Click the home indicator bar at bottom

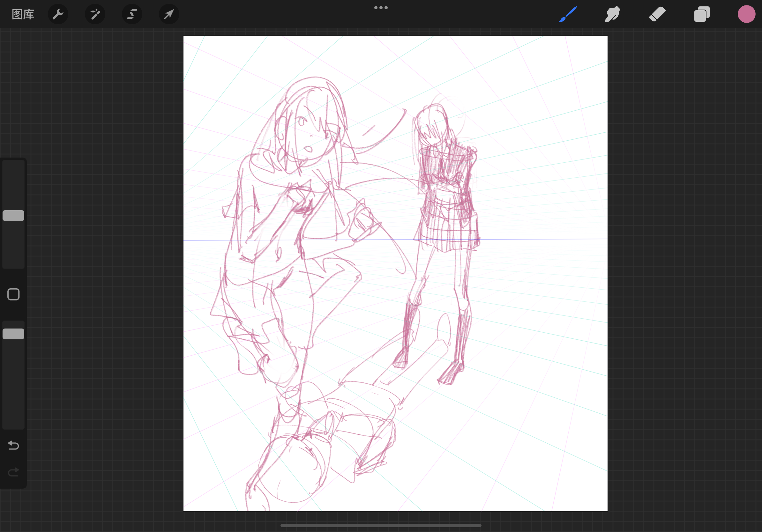coord(381,525)
